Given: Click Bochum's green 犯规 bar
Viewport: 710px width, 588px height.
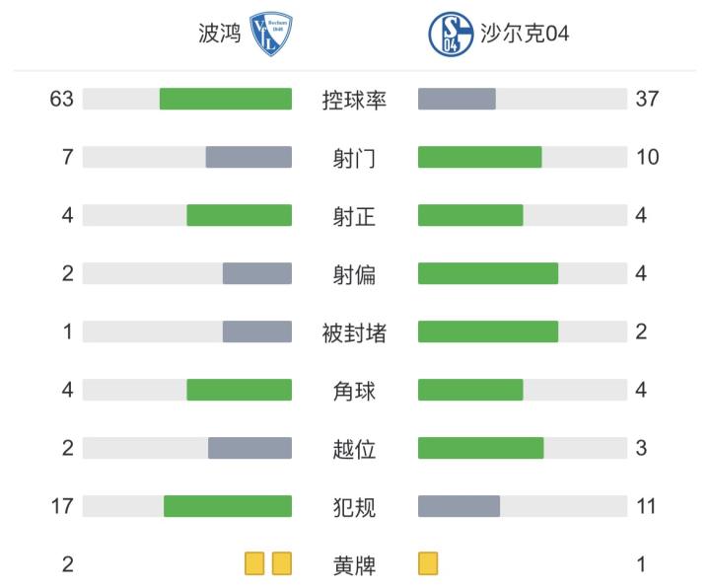Looking at the screenshot, I should click(x=228, y=507).
